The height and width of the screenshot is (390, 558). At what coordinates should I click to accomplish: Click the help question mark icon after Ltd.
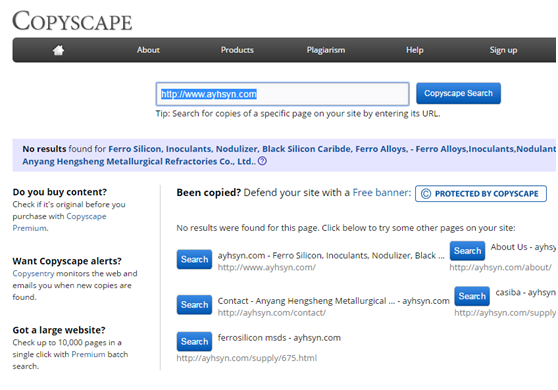click(x=262, y=161)
